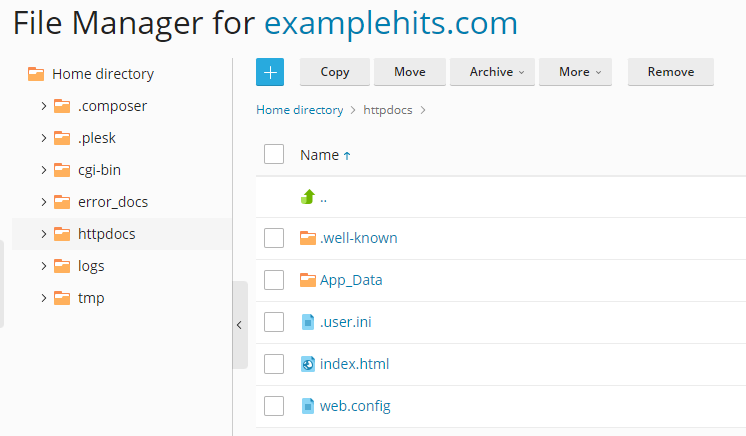
Task: Click the .composer folder icon in tree
Action: pos(62,106)
